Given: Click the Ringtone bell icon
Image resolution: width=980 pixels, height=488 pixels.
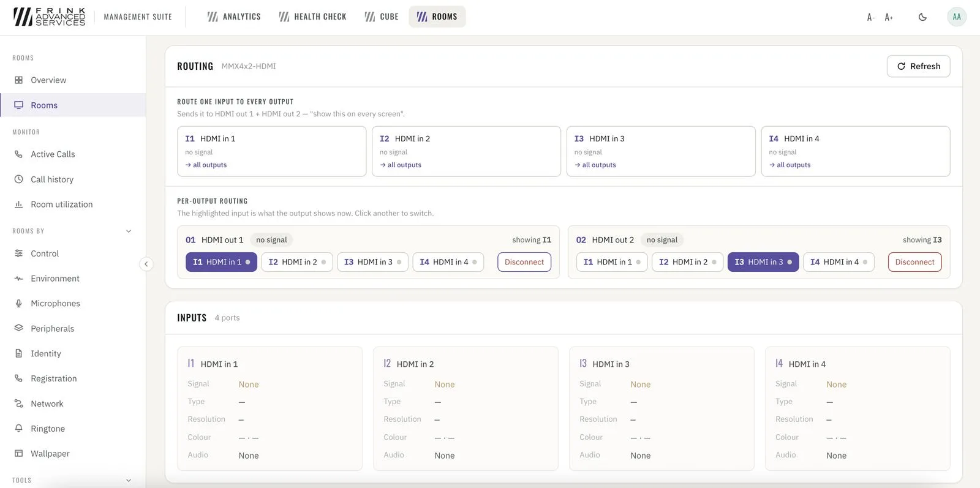Looking at the screenshot, I should click(19, 429).
